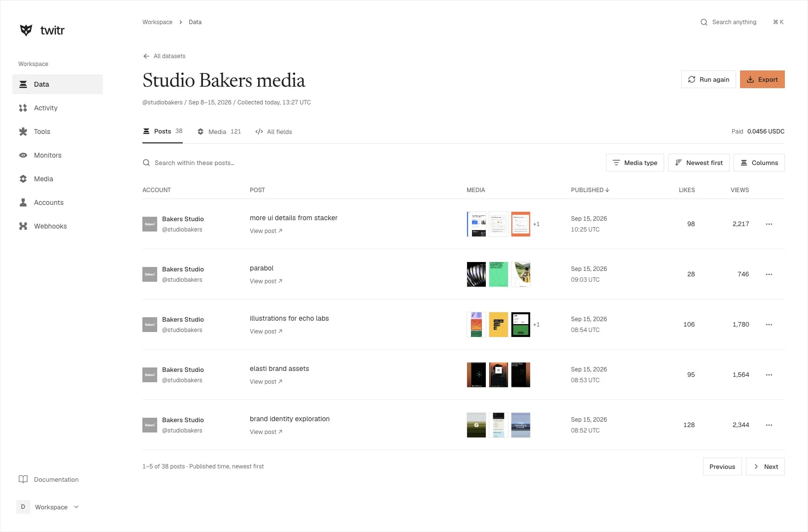Open the Activity section icon

pos(23,108)
